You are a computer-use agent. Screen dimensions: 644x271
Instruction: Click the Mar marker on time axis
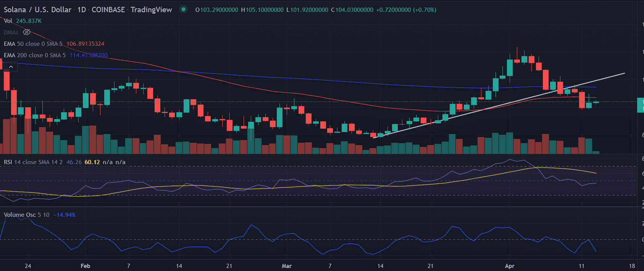click(x=286, y=266)
